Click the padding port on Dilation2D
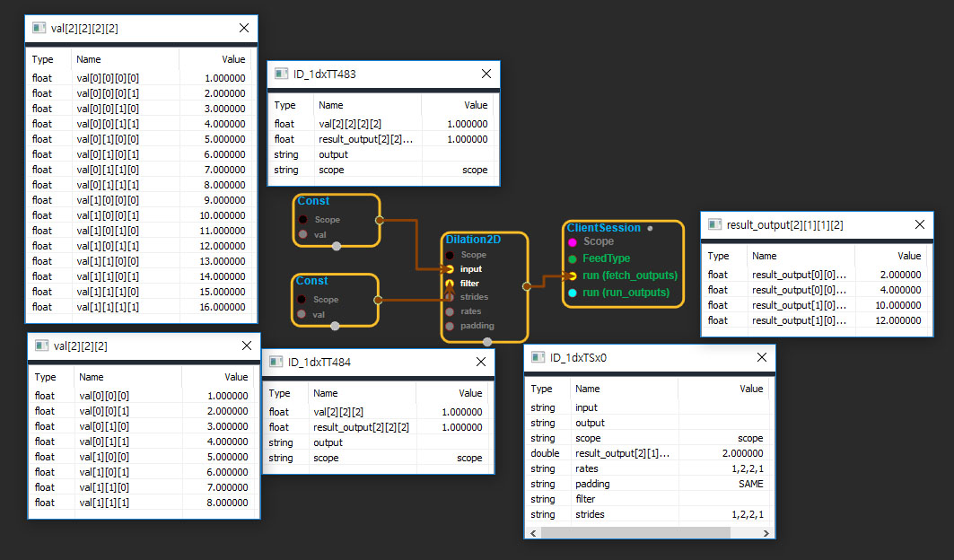The width and height of the screenshot is (954, 560). tap(450, 326)
